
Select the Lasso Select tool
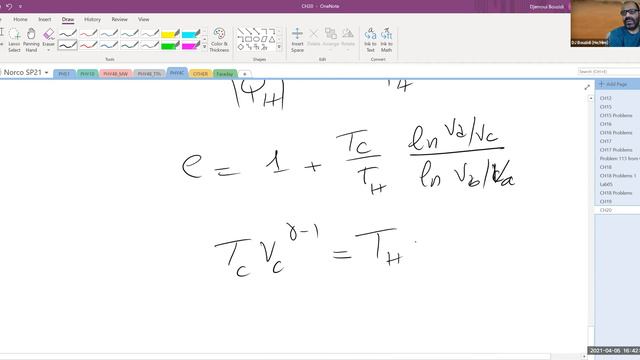point(14,40)
